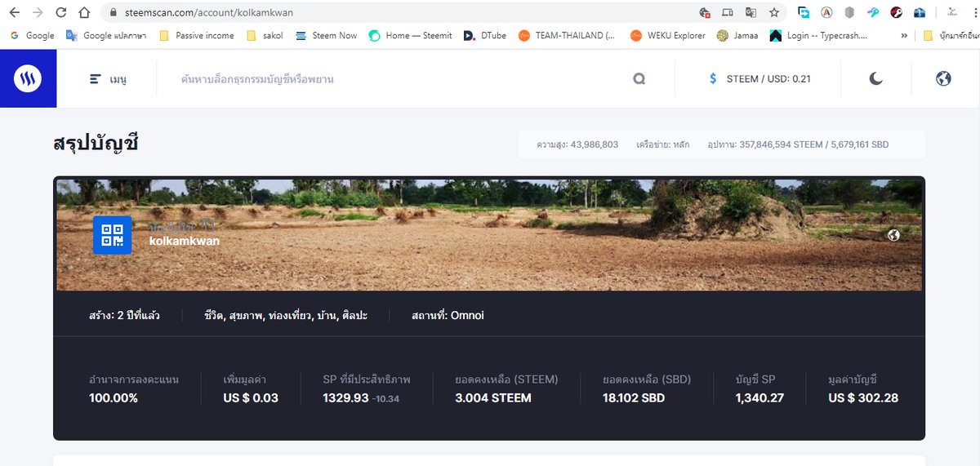This screenshot has width=980, height=466.
Task: Click เครือข่าย: หลัก network label
Action: tap(663, 144)
